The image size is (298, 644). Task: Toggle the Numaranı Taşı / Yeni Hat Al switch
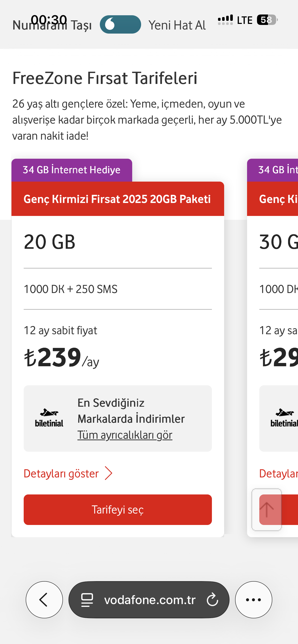pos(120,24)
